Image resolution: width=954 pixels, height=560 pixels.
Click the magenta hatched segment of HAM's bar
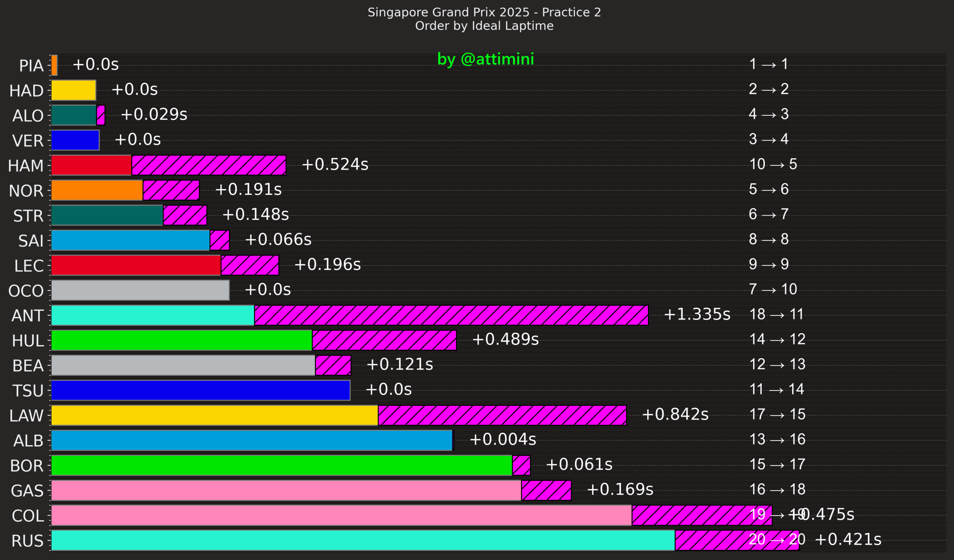tap(209, 165)
